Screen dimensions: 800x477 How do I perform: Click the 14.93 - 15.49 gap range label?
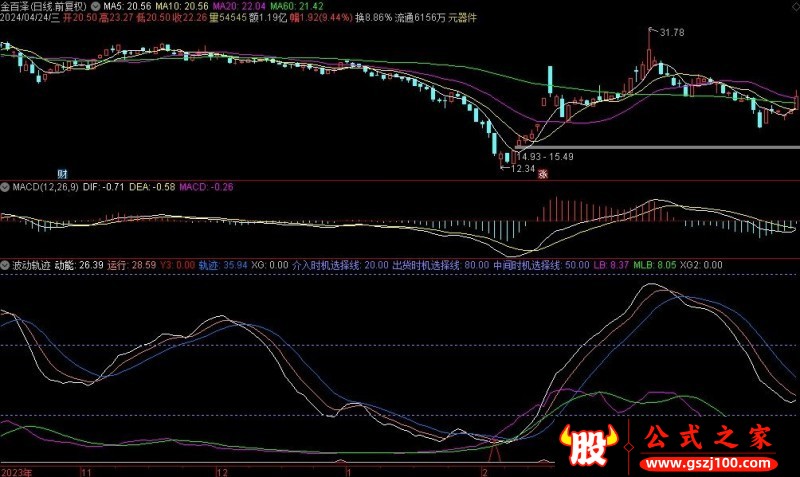coord(545,157)
